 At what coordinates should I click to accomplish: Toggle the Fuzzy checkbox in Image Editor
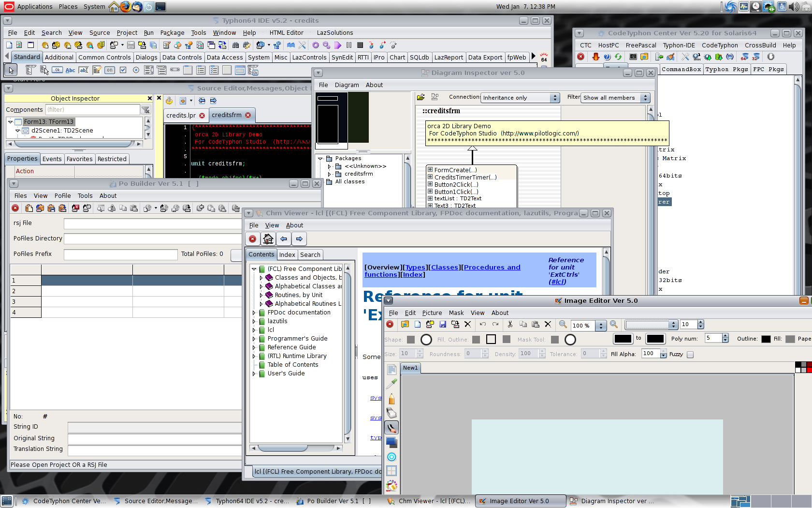tap(690, 355)
